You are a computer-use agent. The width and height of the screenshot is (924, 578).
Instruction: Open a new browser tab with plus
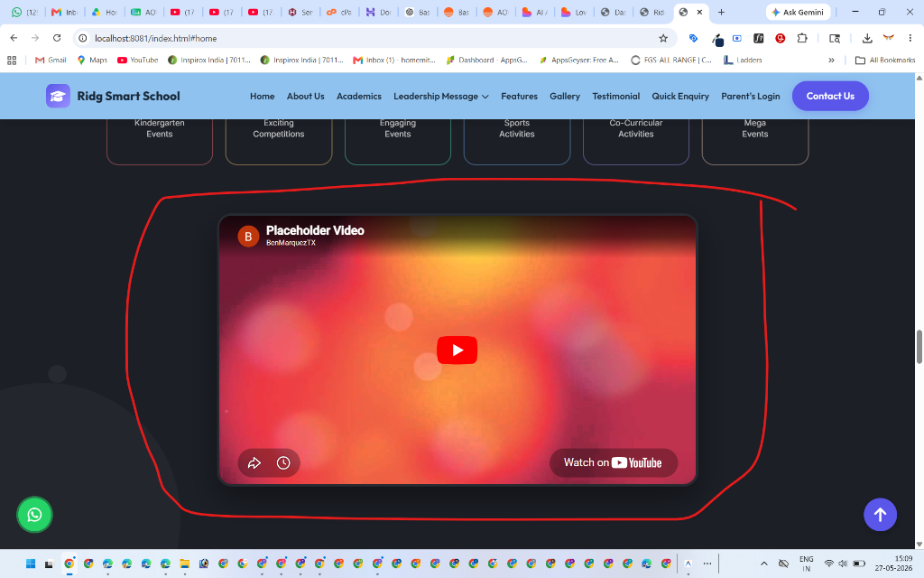(721, 12)
